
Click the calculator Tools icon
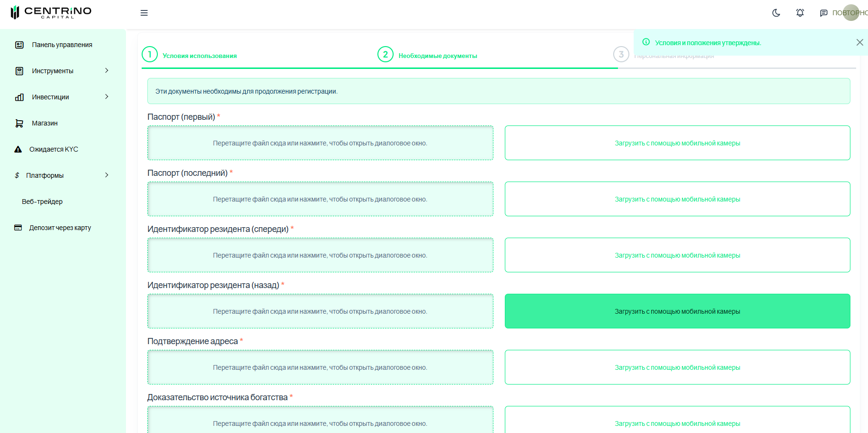point(19,71)
